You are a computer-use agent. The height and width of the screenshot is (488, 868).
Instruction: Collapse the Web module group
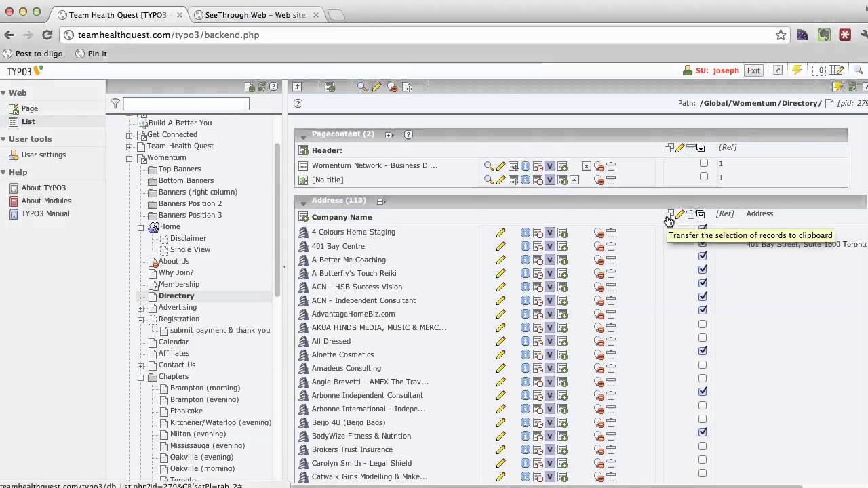click(3, 93)
